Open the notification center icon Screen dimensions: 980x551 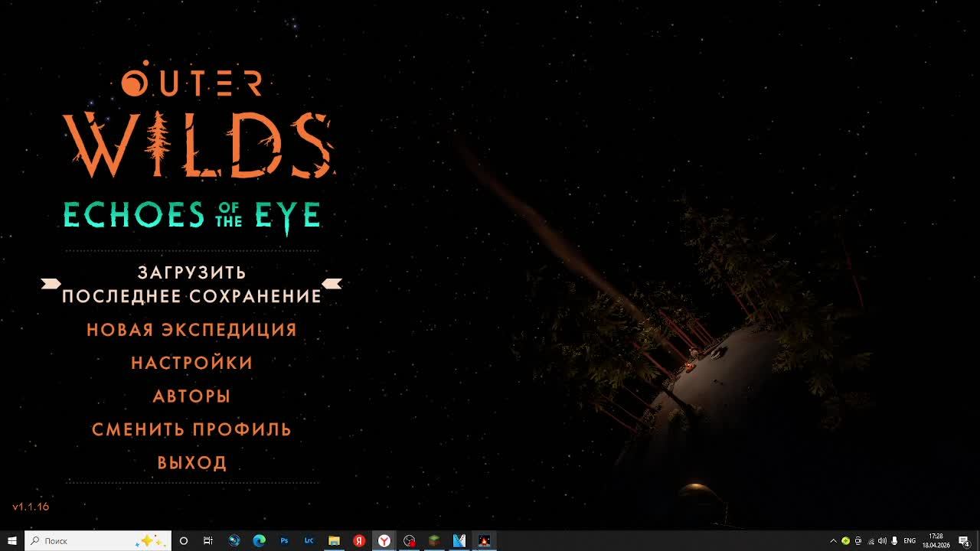tap(964, 540)
